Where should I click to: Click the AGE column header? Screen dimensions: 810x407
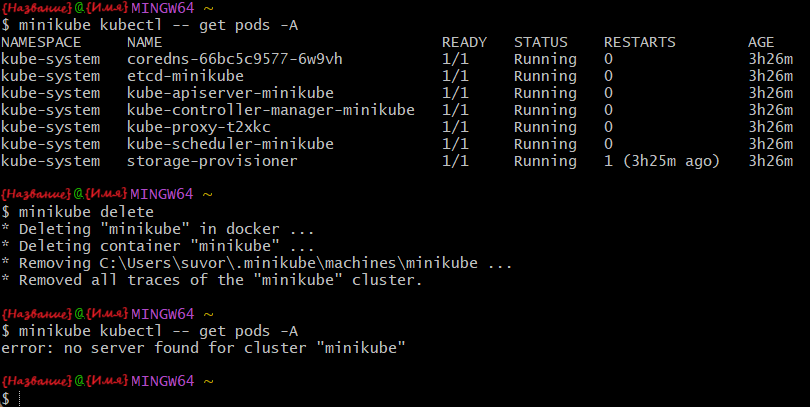[x=761, y=43]
